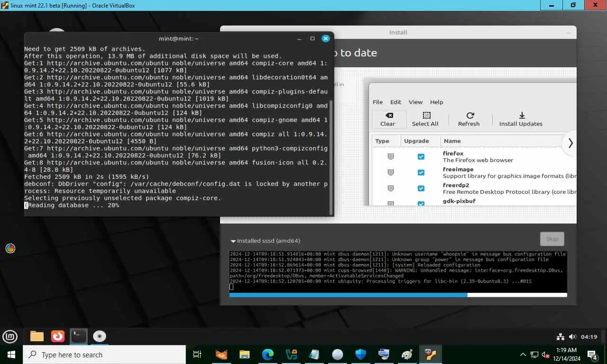The width and height of the screenshot is (607, 364).
Task: Click Install Updates in Update Manager toolbar
Action: (521, 119)
